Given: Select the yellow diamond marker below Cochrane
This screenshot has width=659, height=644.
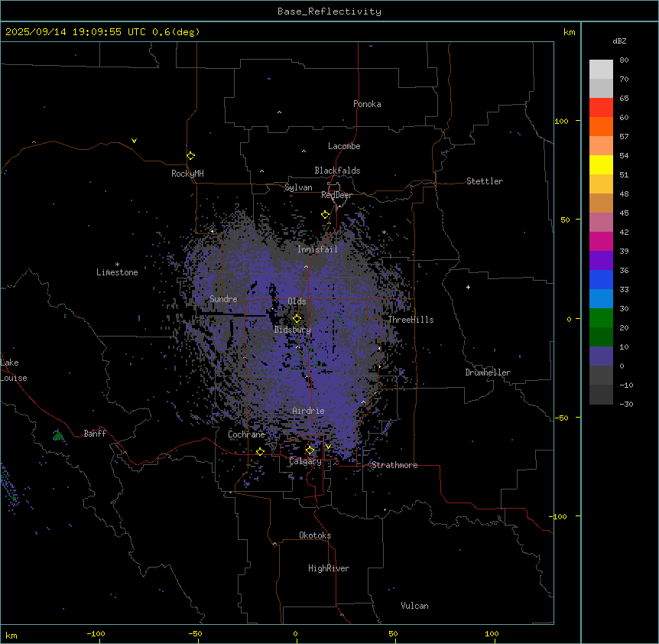Looking at the screenshot, I should click(261, 452).
